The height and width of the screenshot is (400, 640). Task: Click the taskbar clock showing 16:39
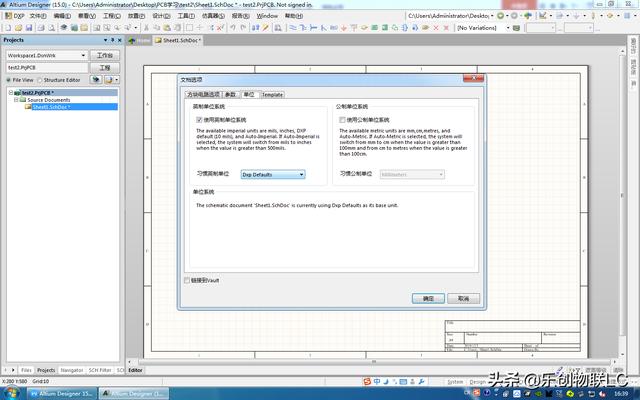click(x=621, y=393)
